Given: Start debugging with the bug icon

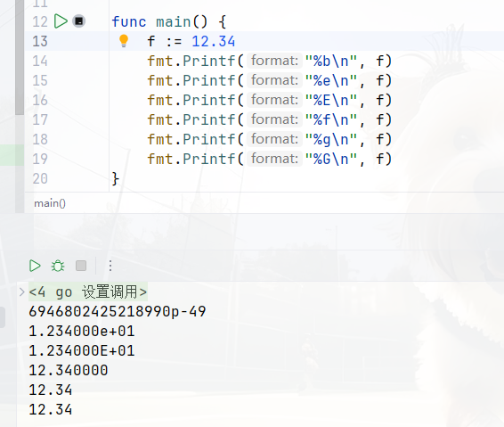Looking at the screenshot, I should tap(58, 266).
